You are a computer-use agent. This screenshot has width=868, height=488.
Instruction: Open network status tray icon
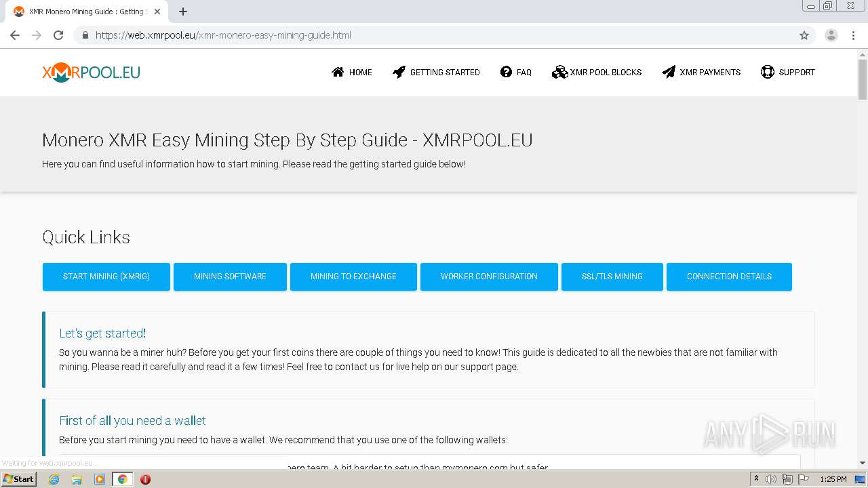787,479
